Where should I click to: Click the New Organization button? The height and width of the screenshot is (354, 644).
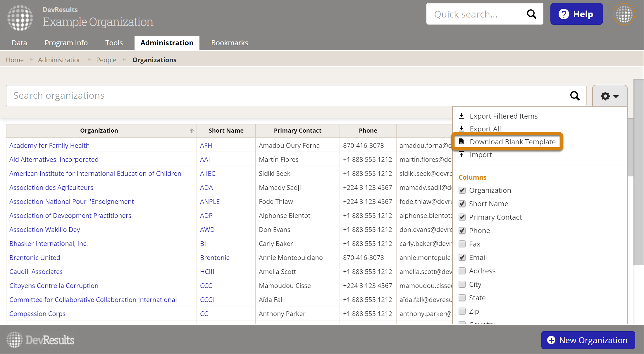(x=588, y=340)
